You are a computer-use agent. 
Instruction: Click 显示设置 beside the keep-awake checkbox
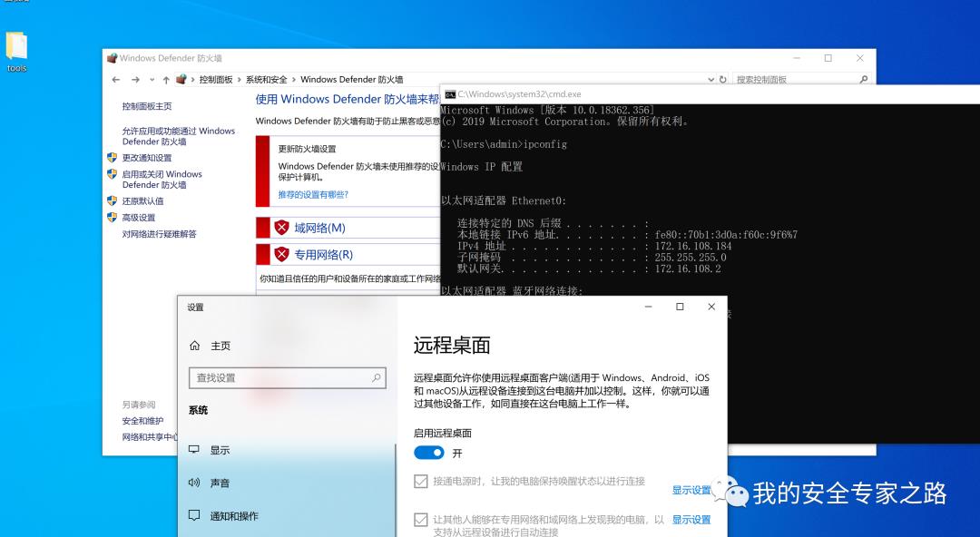click(x=691, y=490)
